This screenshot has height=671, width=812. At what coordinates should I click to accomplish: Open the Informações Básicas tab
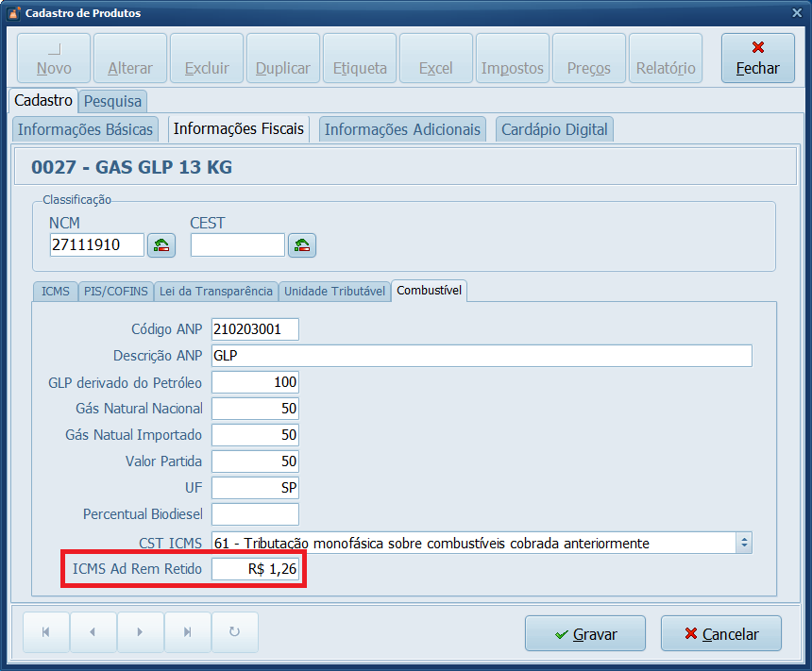(x=85, y=129)
